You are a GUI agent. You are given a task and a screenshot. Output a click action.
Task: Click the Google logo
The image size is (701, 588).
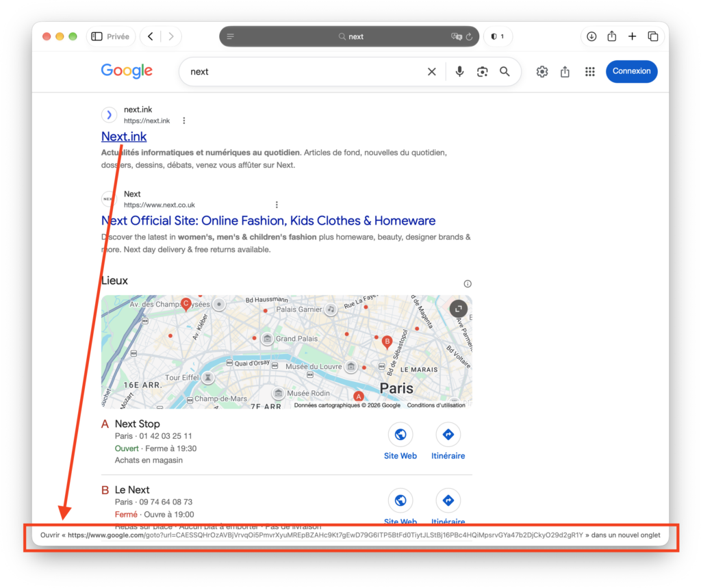pyautogui.click(x=127, y=71)
